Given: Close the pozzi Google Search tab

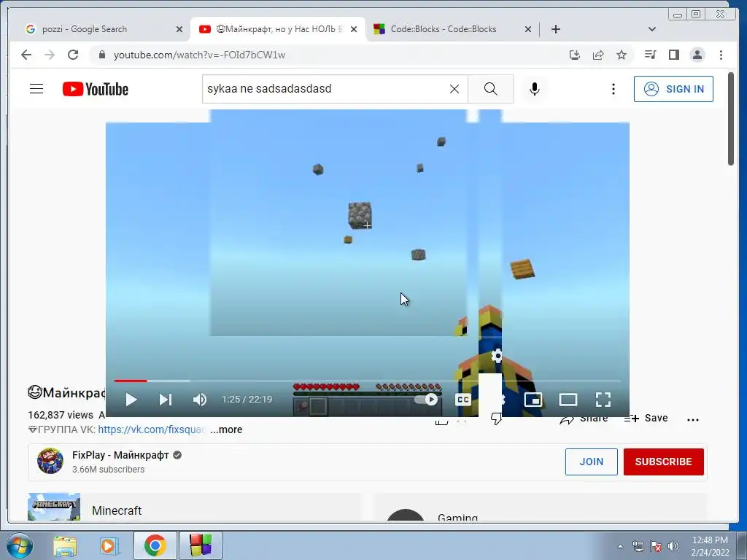Looking at the screenshot, I should pos(179,29).
